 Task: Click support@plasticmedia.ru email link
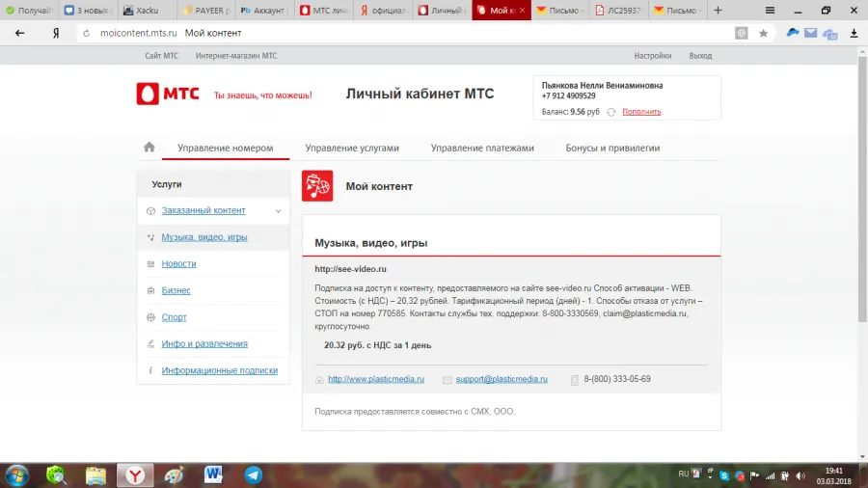tap(502, 379)
